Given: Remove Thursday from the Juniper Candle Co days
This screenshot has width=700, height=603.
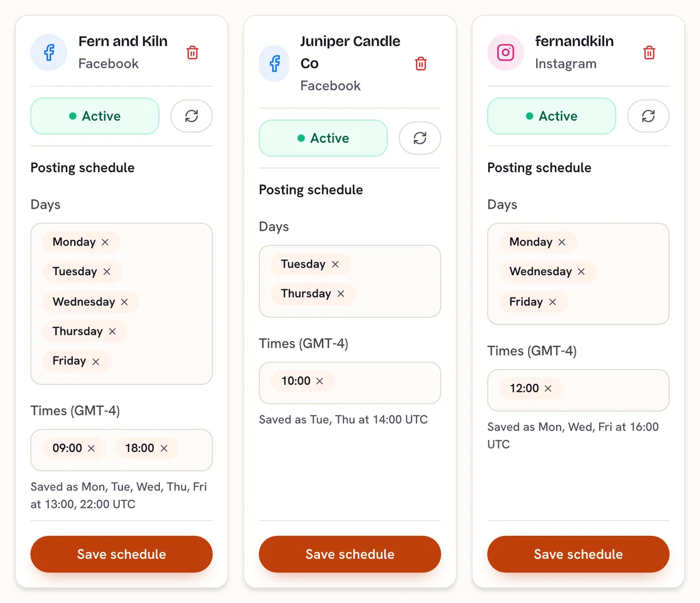Looking at the screenshot, I should tap(341, 294).
